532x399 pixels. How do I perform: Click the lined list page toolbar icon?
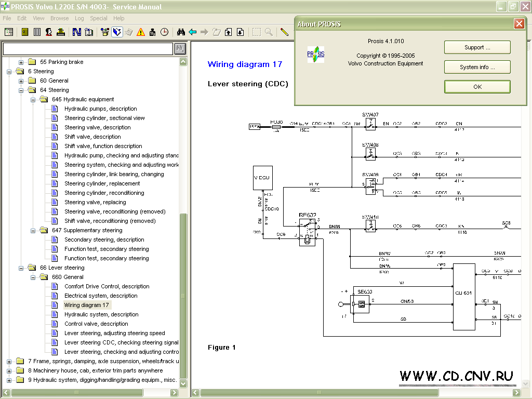click(x=37, y=32)
